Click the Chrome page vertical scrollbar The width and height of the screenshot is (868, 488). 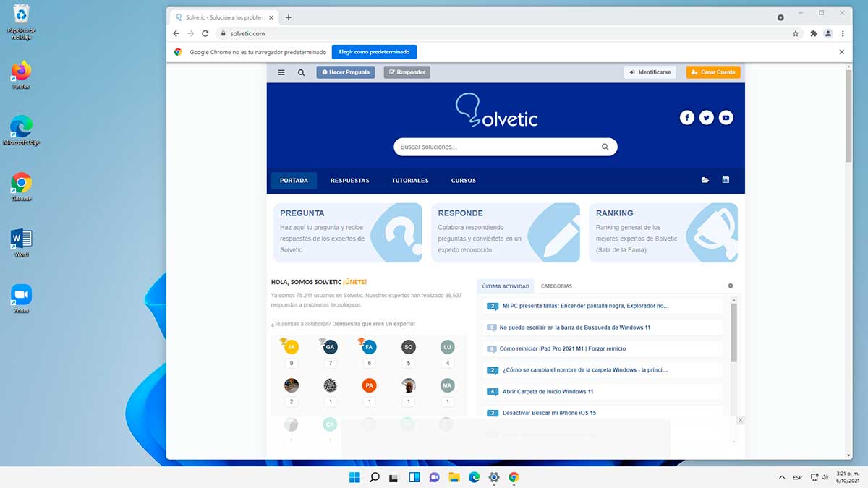(x=848, y=116)
